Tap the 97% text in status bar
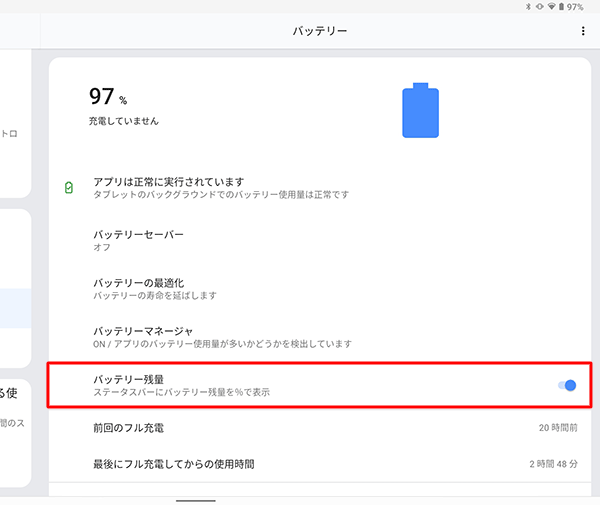Image resolution: width=600 pixels, height=505 pixels. click(575, 7)
